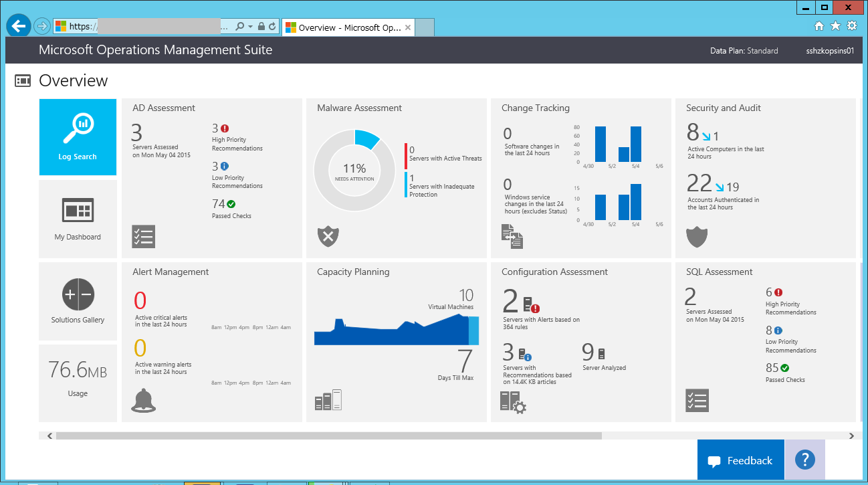
Task: Click the shield icon under Malware Assessment
Action: [x=328, y=236]
